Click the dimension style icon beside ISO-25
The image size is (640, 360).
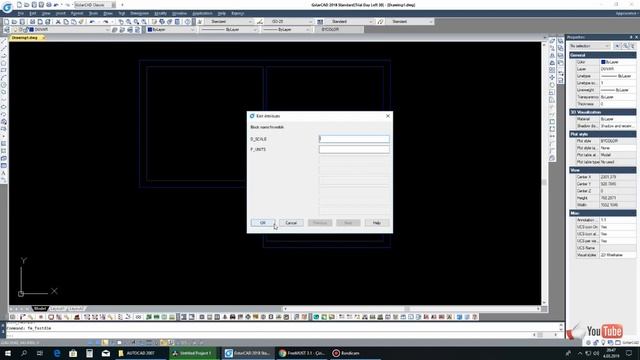tap(260, 22)
